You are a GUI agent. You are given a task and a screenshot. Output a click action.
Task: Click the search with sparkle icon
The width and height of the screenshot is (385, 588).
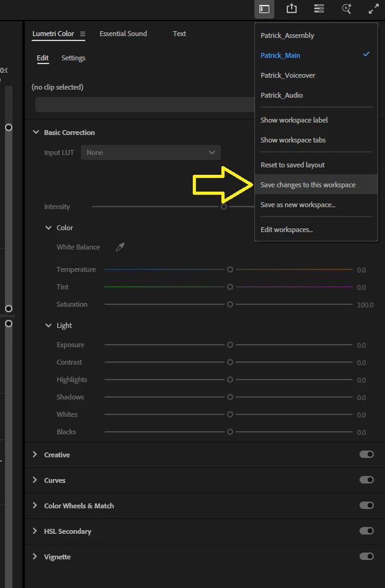pyautogui.click(x=347, y=9)
